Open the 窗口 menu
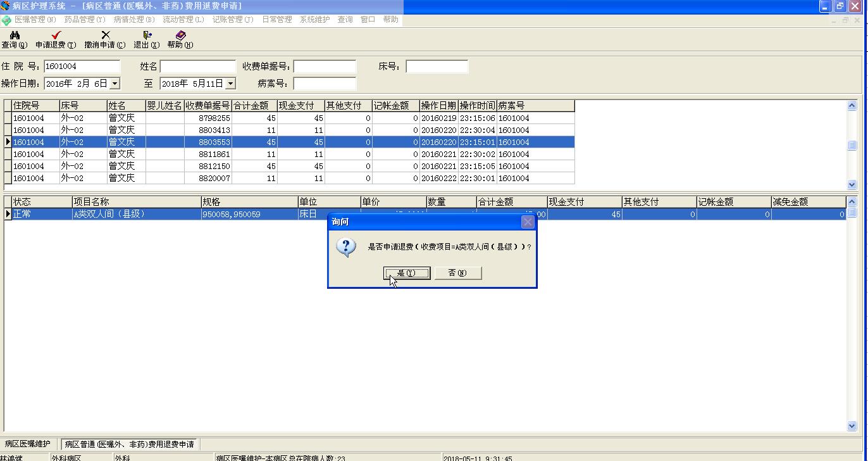The image size is (868, 461). pos(368,20)
